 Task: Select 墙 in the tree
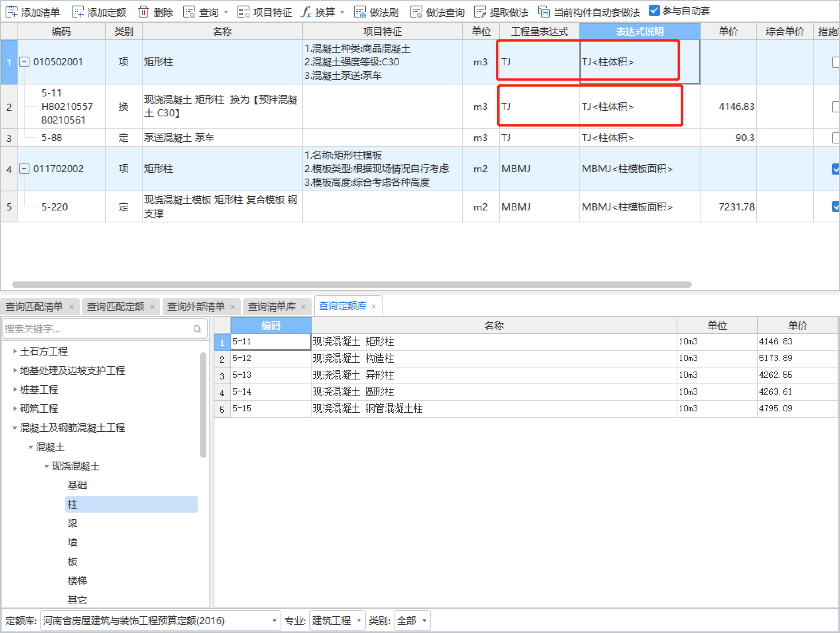point(73,543)
